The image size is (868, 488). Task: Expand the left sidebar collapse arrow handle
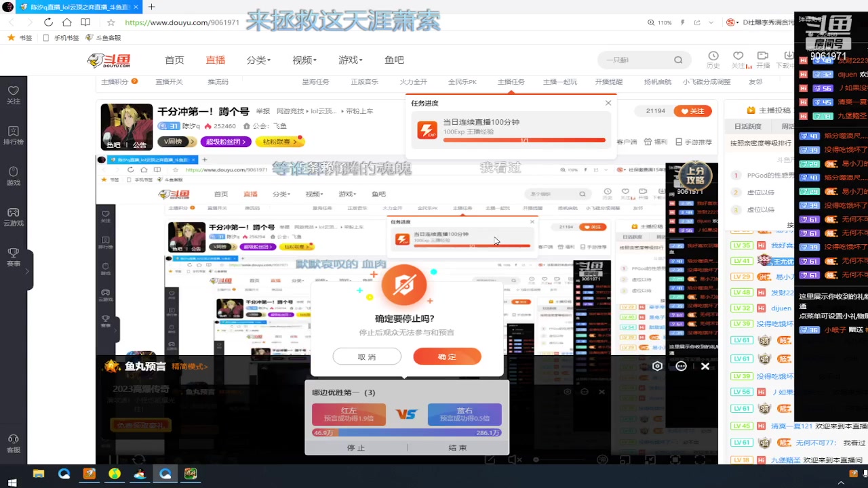click(28, 271)
